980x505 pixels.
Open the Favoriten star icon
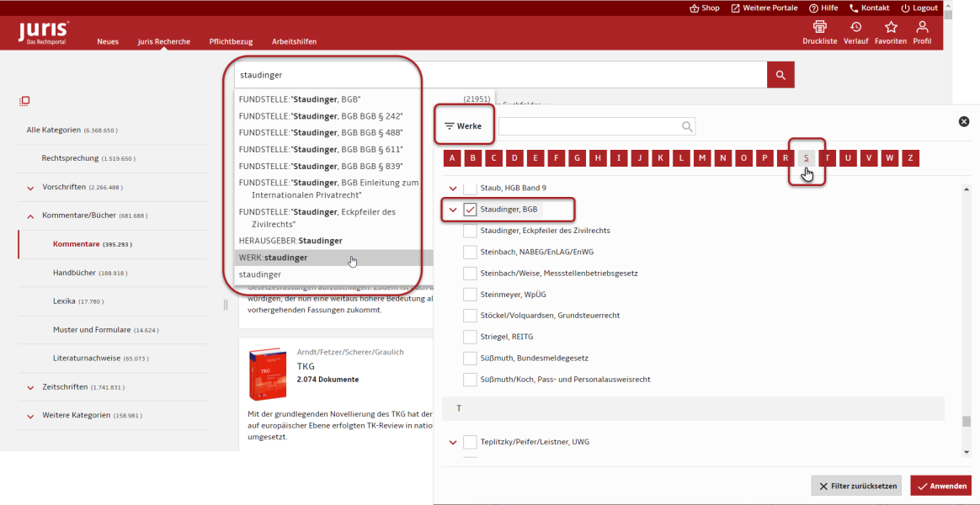click(x=891, y=28)
